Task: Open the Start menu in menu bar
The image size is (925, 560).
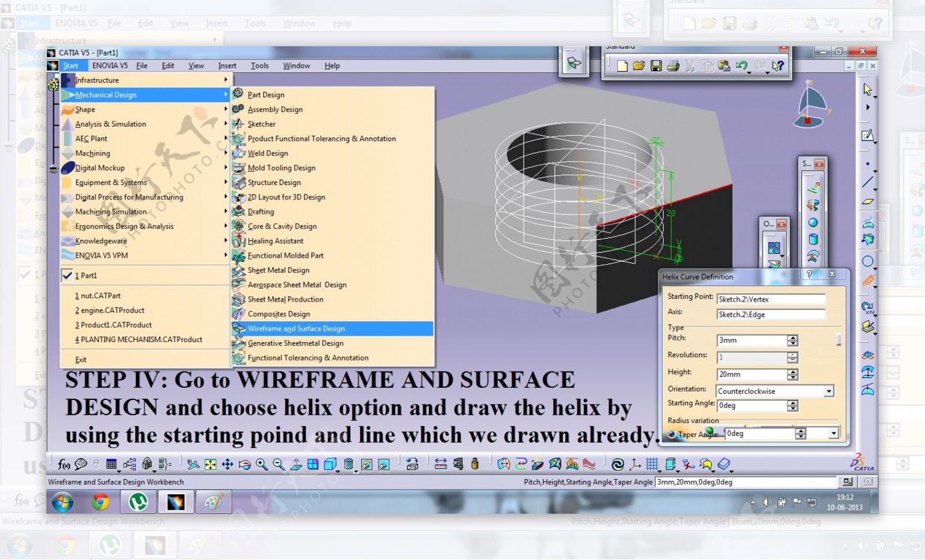Action: [x=71, y=66]
